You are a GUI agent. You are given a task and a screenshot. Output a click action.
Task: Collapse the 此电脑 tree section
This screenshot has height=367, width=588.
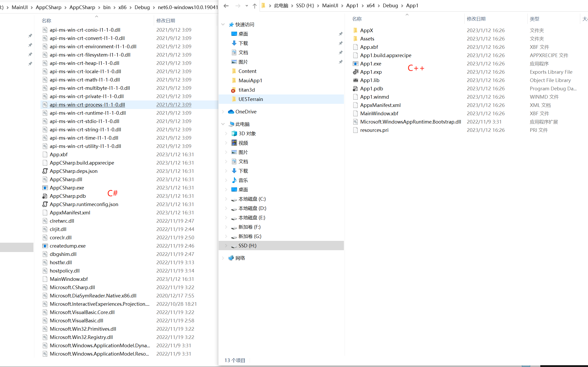(x=223, y=124)
